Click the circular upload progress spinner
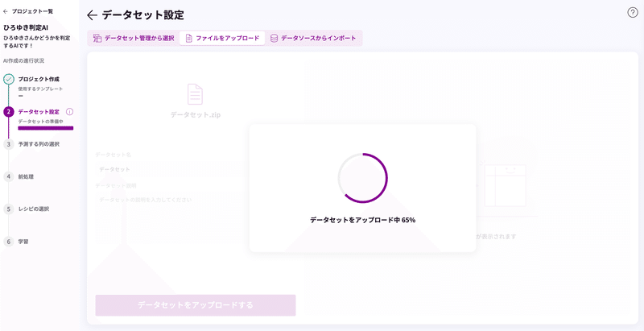Image resolution: width=644 pixels, height=331 pixels. (x=363, y=178)
